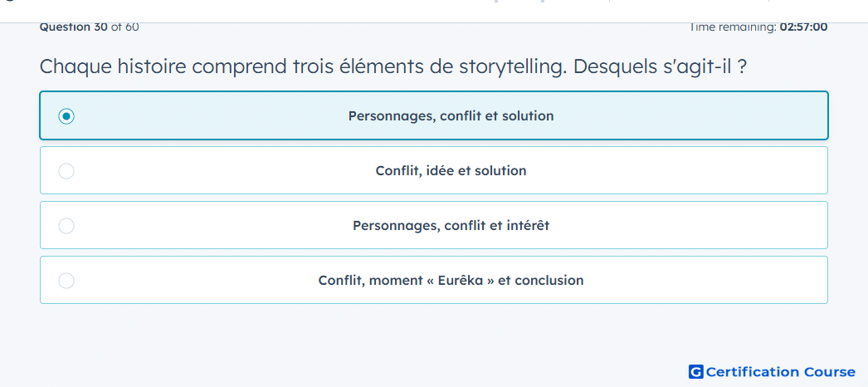This screenshot has width=868, height=387.
Task: Click the word 'intérêt' in the third answer
Action: click(x=527, y=226)
